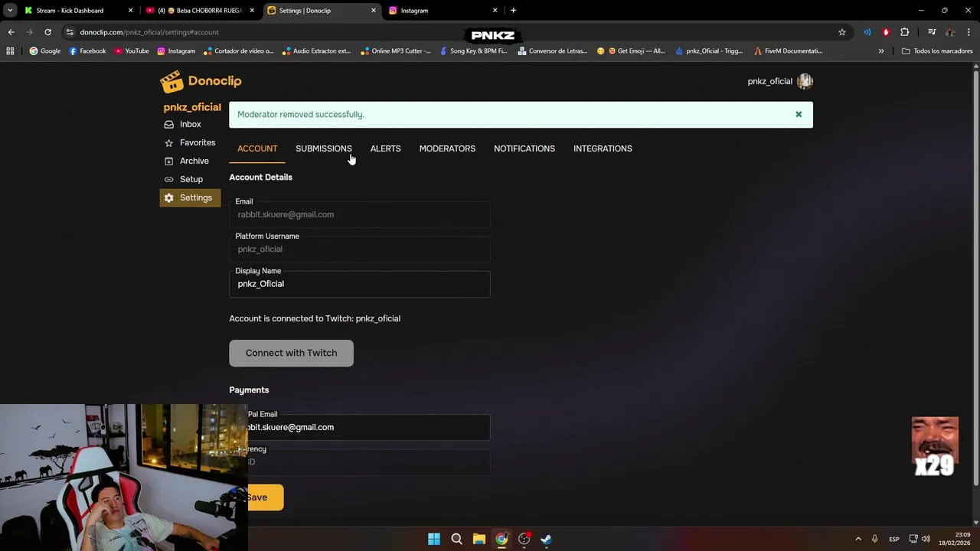The height and width of the screenshot is (551, 980).
Task: Close the Settings | Donoclip tab
Action: [x=374, y=11]
